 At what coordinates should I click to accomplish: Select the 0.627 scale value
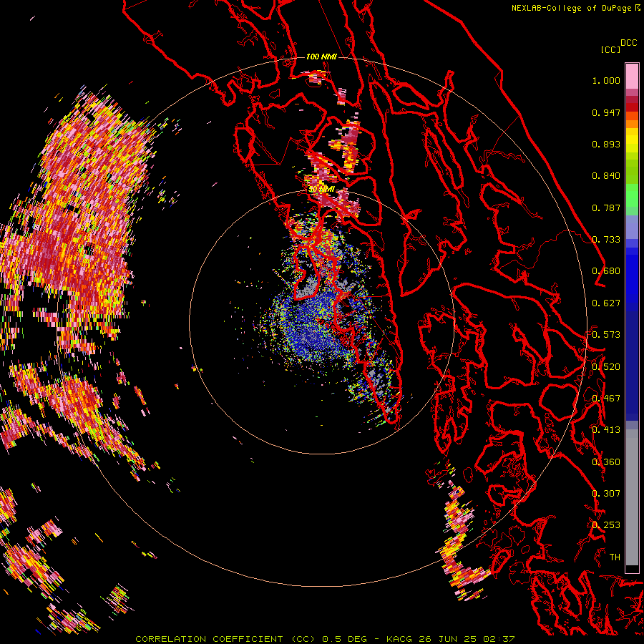click(x=606, y=303)
